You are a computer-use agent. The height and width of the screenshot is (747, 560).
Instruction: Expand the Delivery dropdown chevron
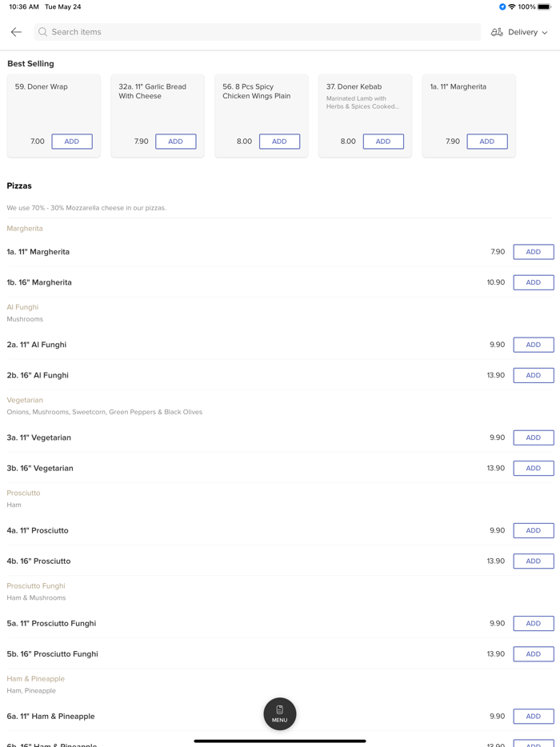(x=545, y=33)
